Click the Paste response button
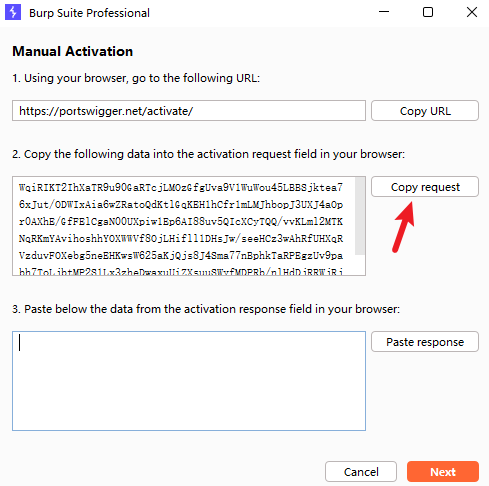The height and width of the screenshot is (486, 489). (425, 342)
